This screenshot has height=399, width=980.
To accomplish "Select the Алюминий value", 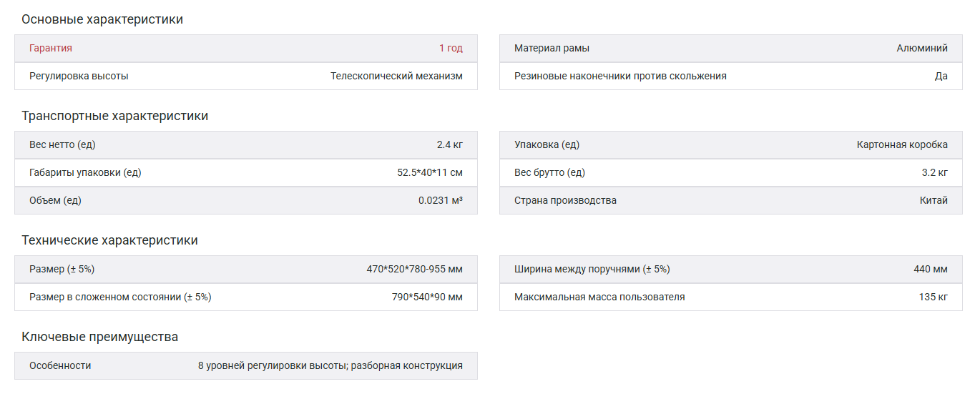I will [x=922, y=48].
